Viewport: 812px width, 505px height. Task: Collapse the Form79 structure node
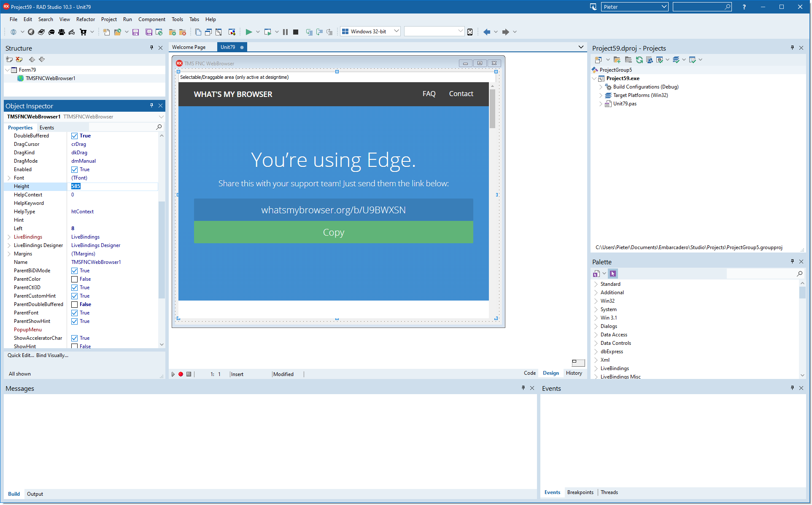(7, 70)
